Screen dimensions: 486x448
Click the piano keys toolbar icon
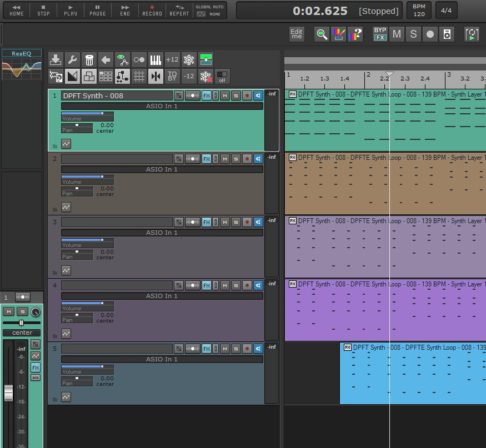(x=156, y=60)
